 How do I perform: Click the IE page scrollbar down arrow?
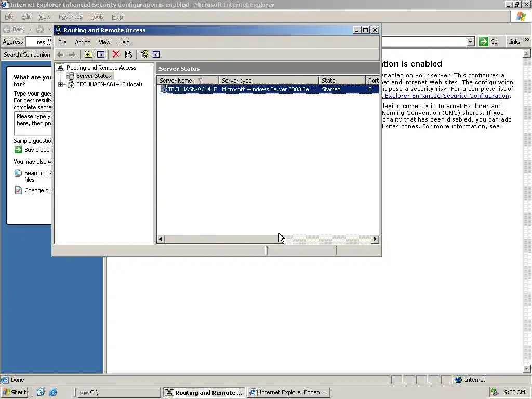[x=527, y=369]
